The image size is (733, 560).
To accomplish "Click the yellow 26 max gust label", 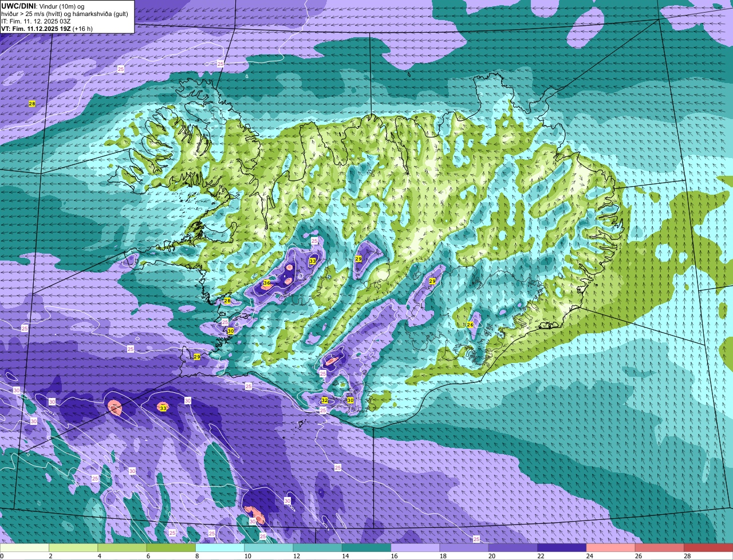I will [x=470, y=325].
